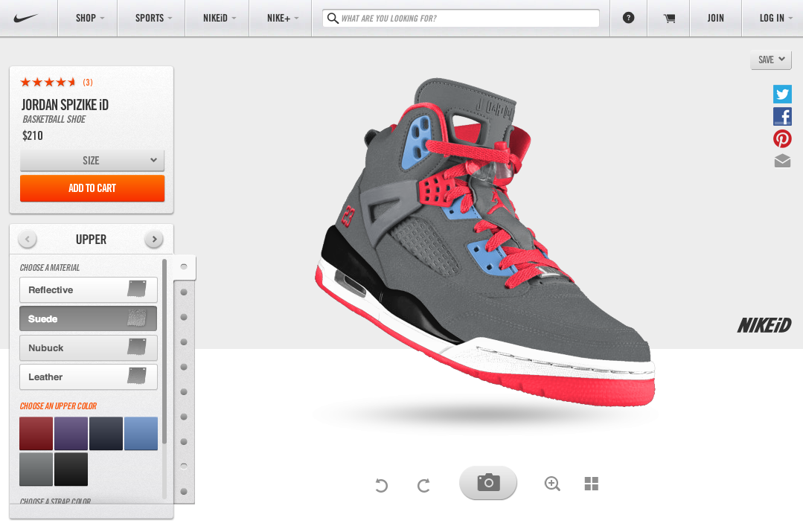Screen dimensions: 803x532
Task: Click the $210 price
Action: [33, 135]
